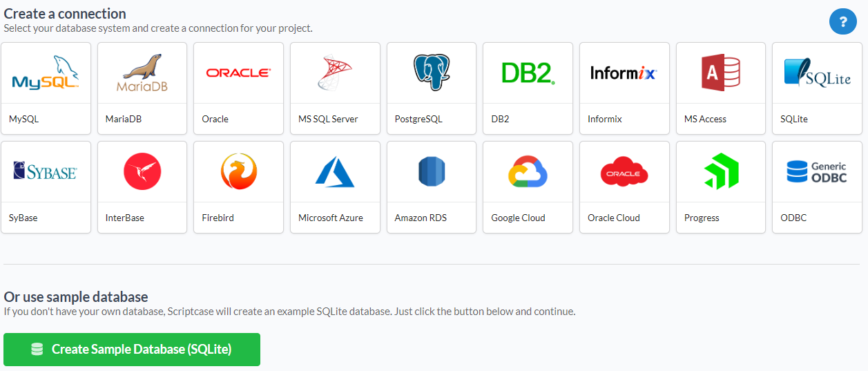Screen dimensions: 868x371
Task: Click the InterBase label
Action: pos(125,218)
